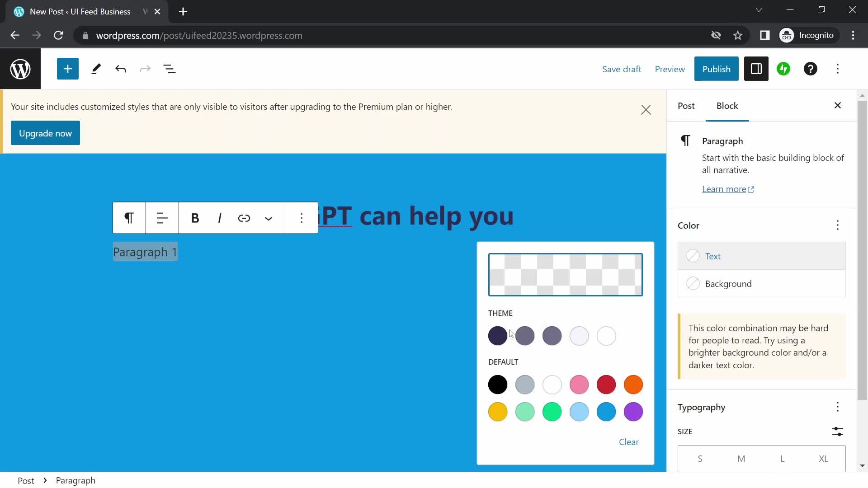Switch to the Post tab
868x488 pixels.
(686, 106)
